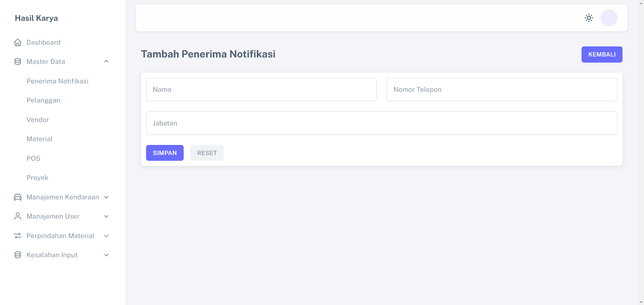Select Pelanggan from the sidebar menu
644x305 pixels.
click(43, 100)
